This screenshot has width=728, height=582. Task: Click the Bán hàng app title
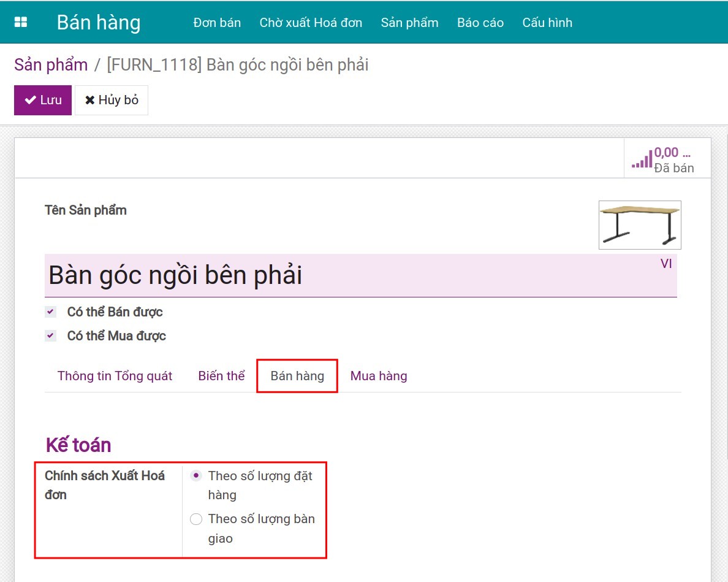(x=99, y=22)
